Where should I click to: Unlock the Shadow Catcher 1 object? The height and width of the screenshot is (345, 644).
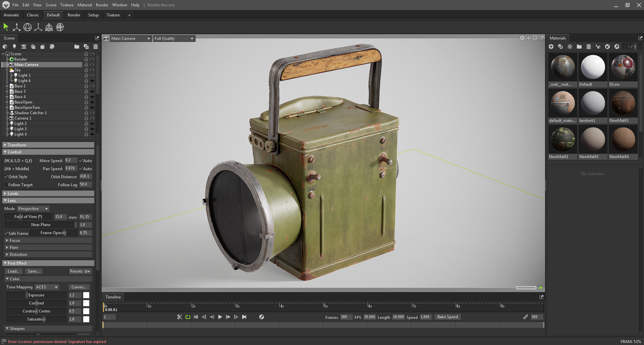click(x=86, y=113)
